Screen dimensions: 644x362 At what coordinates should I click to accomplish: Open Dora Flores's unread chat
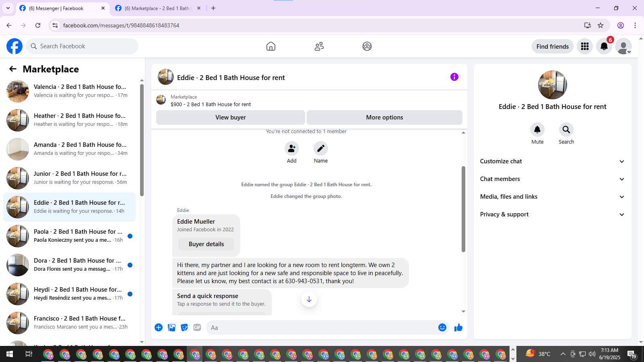[x=69, y=265]
